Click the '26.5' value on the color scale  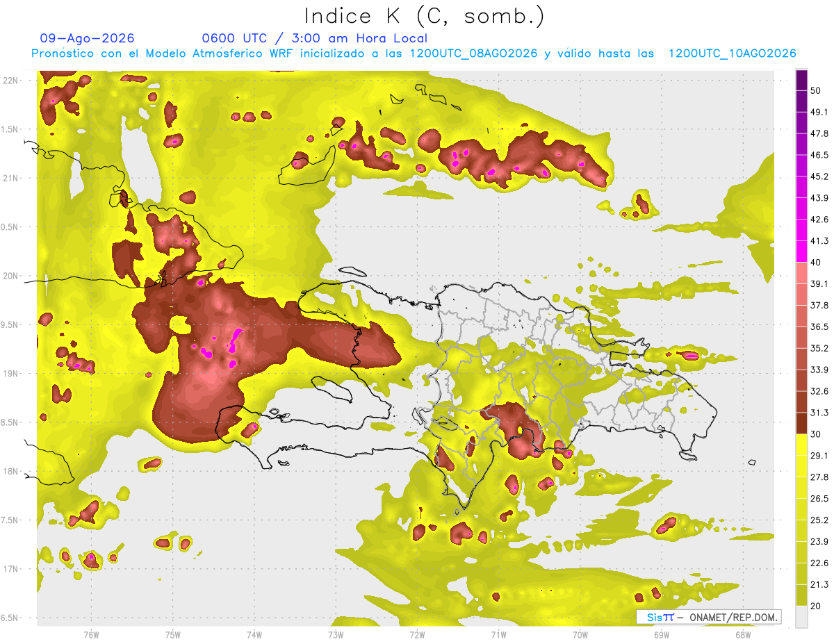819,499
